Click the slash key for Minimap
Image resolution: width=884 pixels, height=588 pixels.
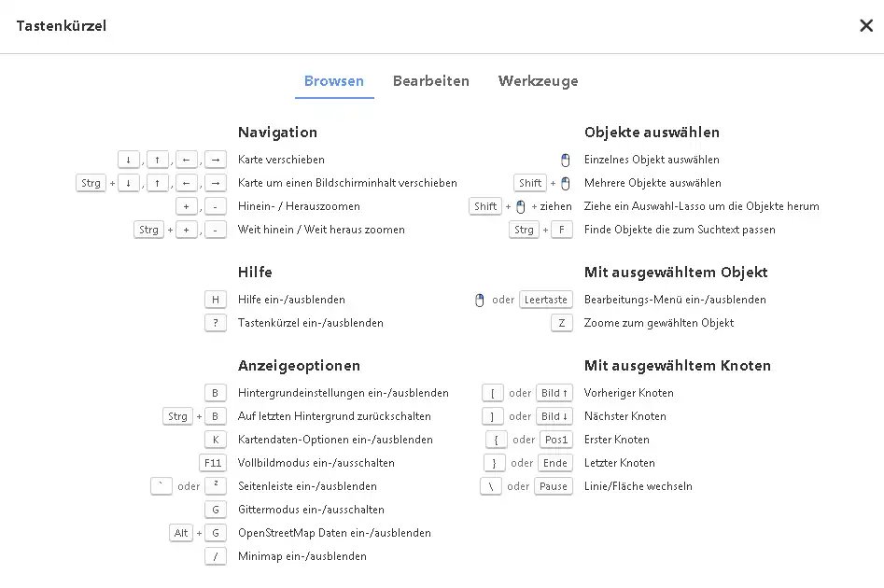coord(216,556)
